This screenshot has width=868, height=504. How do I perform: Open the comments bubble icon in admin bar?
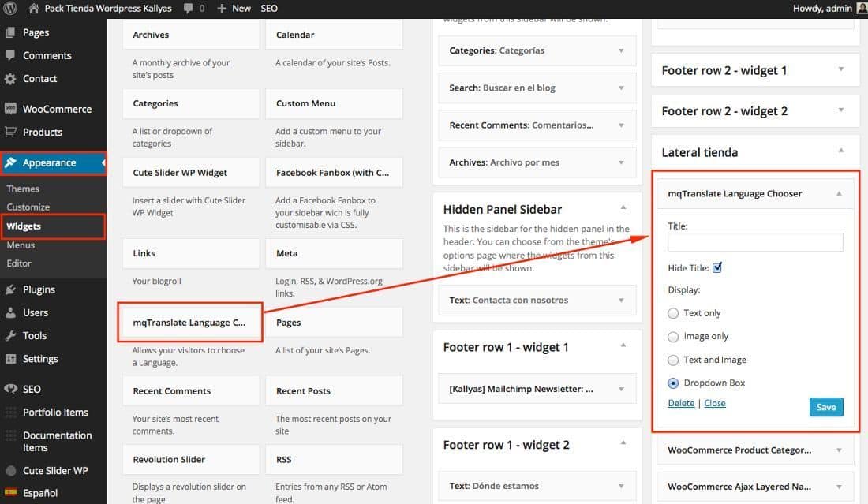[189, 9]
